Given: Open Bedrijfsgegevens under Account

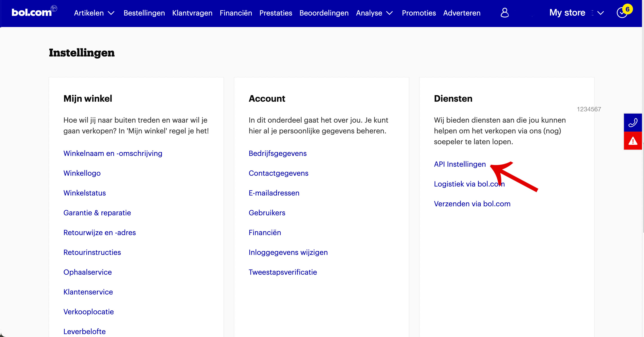Looking at the screenshot, I should point(277,153).
